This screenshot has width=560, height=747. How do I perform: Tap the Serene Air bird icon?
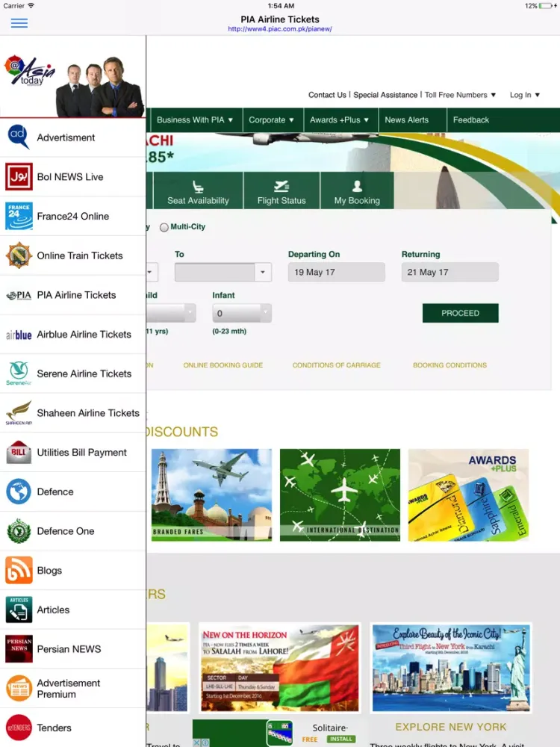[19, 373]
